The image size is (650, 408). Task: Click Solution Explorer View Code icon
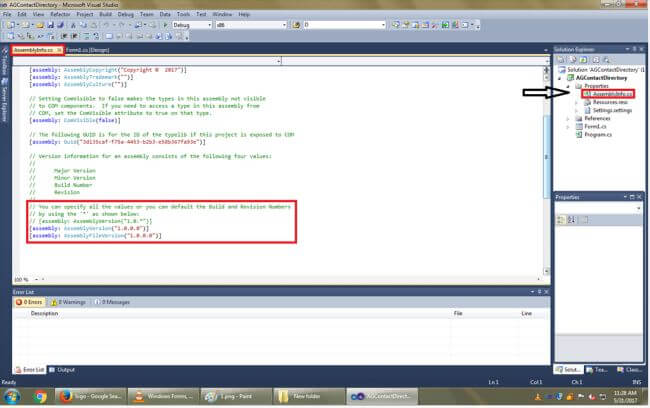click(x=595, y=60)
